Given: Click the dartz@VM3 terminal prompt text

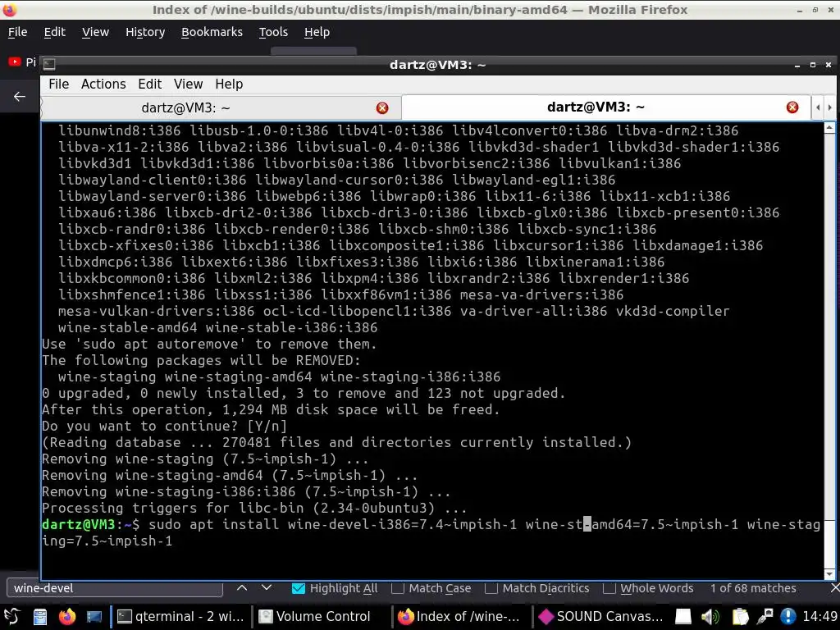Looking at the screenshot, I should click(x=91, y=524).
